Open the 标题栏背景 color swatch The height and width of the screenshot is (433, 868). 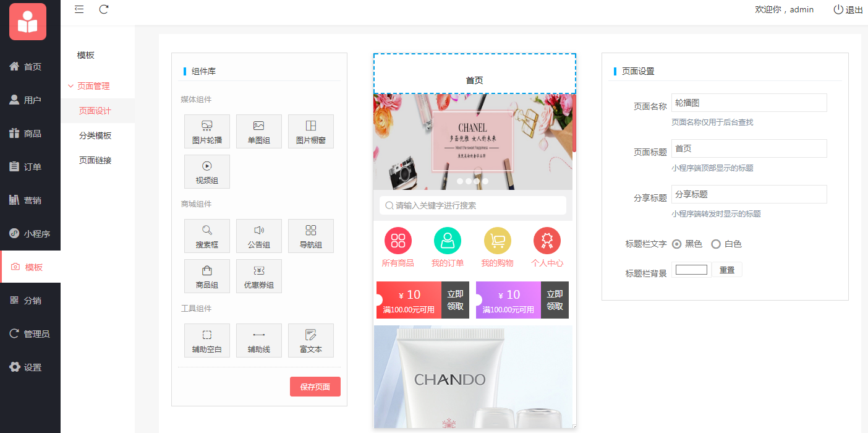691,270
